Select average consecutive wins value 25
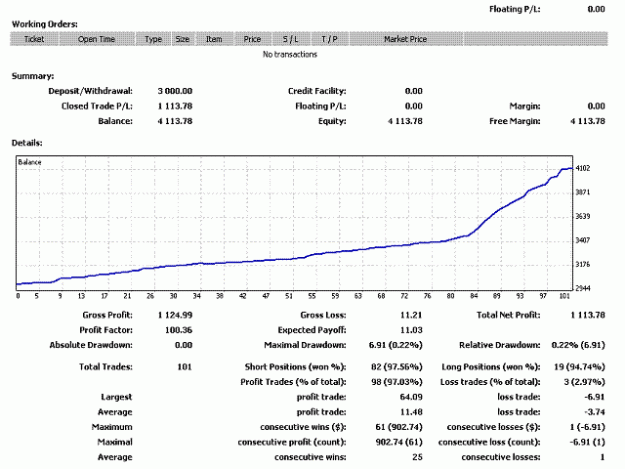The height and width of the screenshot is (469, 625). (x=417, y=457)
